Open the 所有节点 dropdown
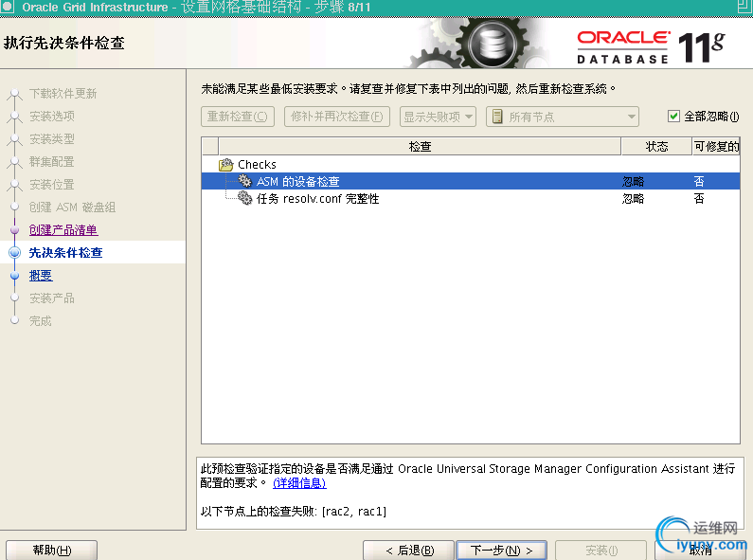The height and width of the screenshot is (560, 753). (563, 117)
